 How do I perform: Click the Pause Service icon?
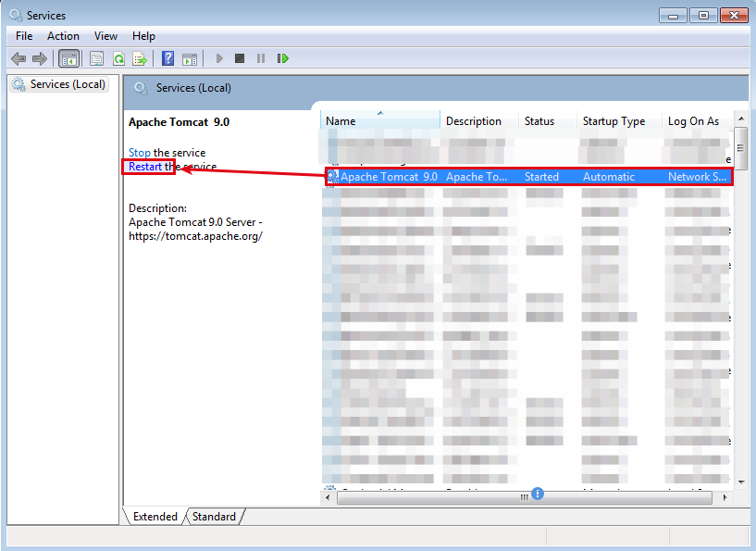click(x=261, y=58)
